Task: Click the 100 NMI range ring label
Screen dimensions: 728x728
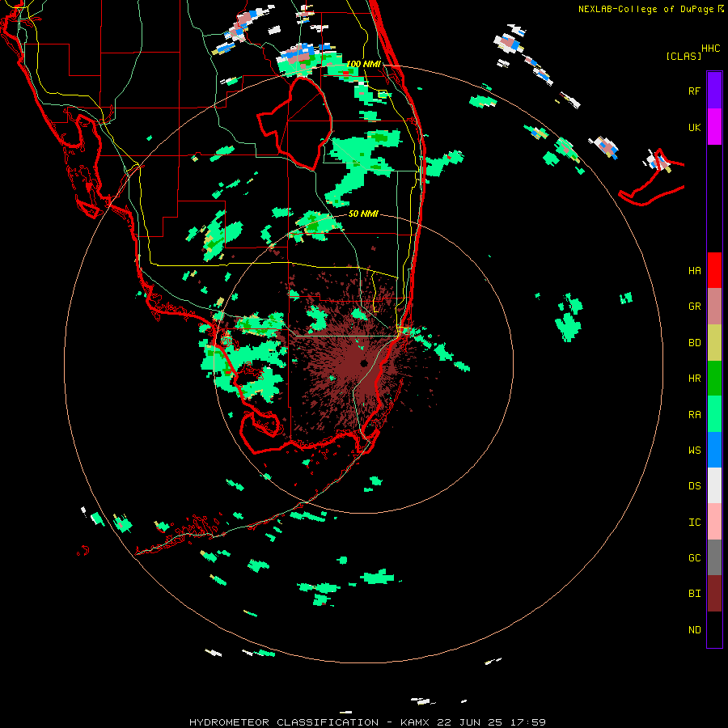Action: [x=363, y=64]
